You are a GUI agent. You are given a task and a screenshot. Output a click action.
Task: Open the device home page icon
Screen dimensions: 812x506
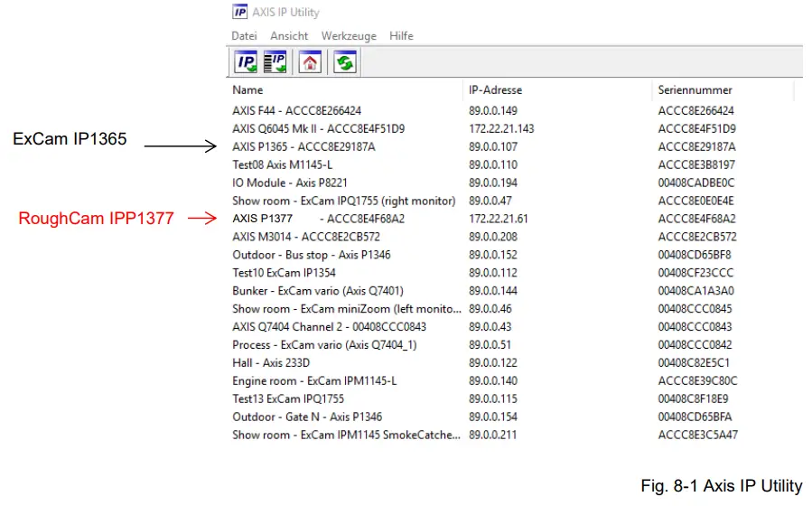[x=310, y=62]
